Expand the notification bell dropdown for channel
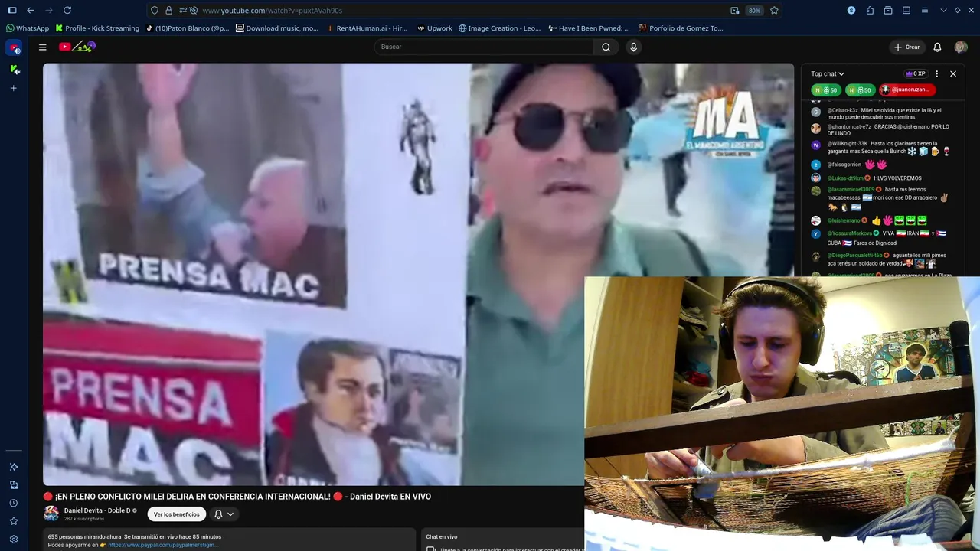 (224, 514)
